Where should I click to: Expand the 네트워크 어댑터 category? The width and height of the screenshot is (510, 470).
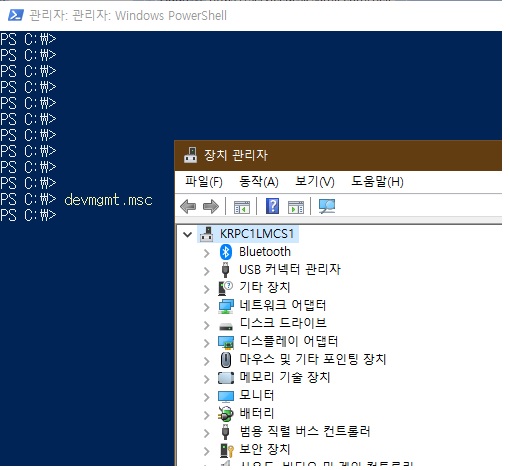(207, 307)
